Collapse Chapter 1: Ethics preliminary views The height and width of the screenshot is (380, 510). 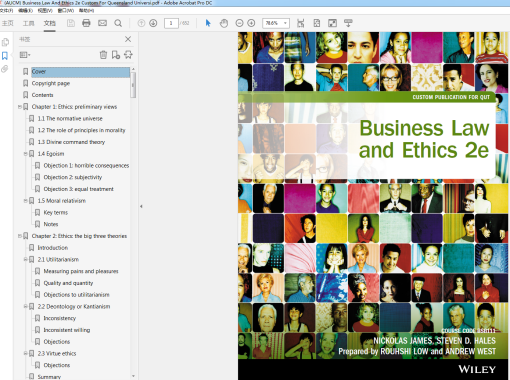20,107
